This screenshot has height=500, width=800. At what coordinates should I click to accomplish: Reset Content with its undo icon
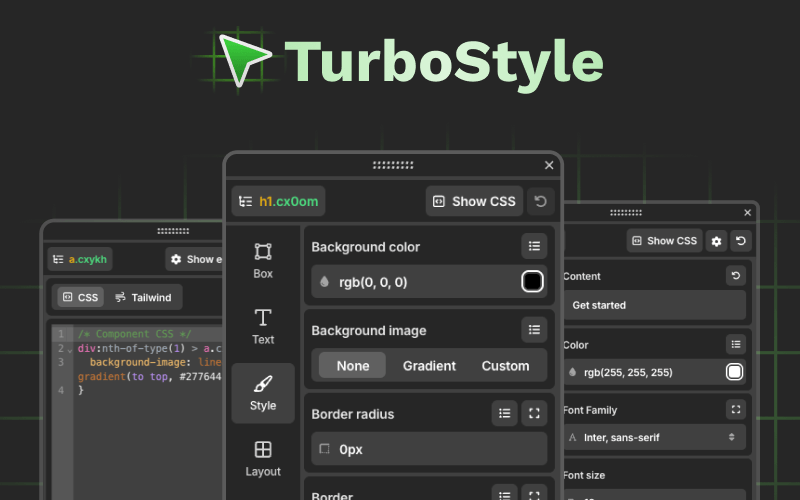736,276
